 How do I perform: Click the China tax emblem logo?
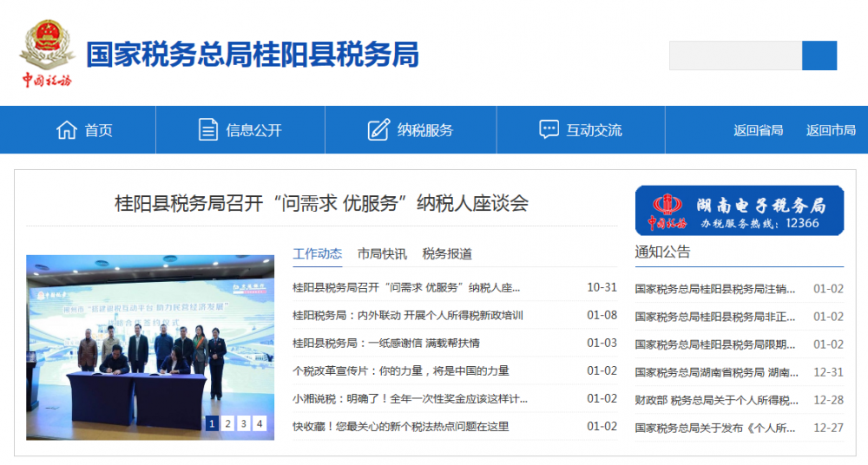point(46,54)
